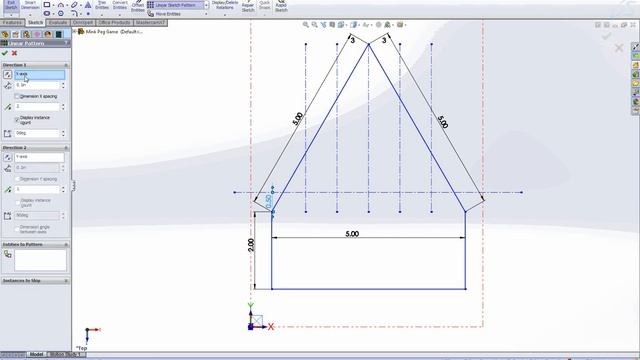Click the Direction 2 Y-axis field
Screen dimensions: 640x360
pos(40,157)
